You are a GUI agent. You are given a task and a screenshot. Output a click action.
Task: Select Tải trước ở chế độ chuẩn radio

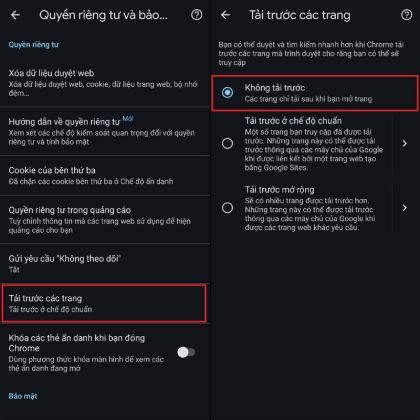pos(227,144)
